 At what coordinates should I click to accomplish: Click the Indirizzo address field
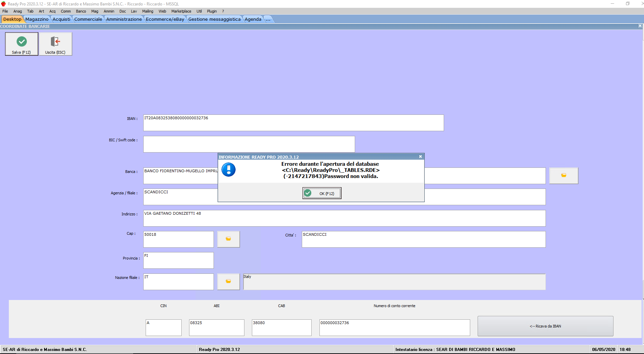[x=344, y=218]
